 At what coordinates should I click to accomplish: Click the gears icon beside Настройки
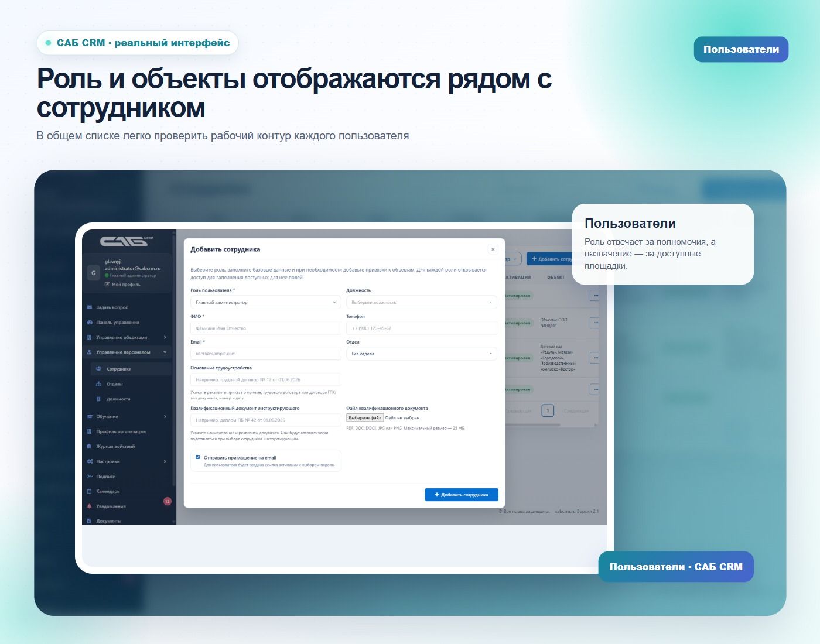[x=90, y=461]
